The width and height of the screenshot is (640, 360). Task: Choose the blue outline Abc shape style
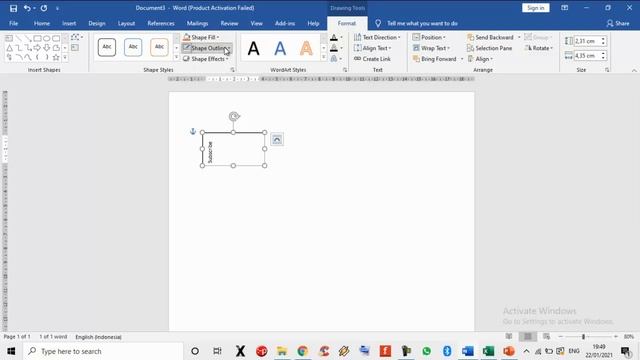[x=133, y=47]
